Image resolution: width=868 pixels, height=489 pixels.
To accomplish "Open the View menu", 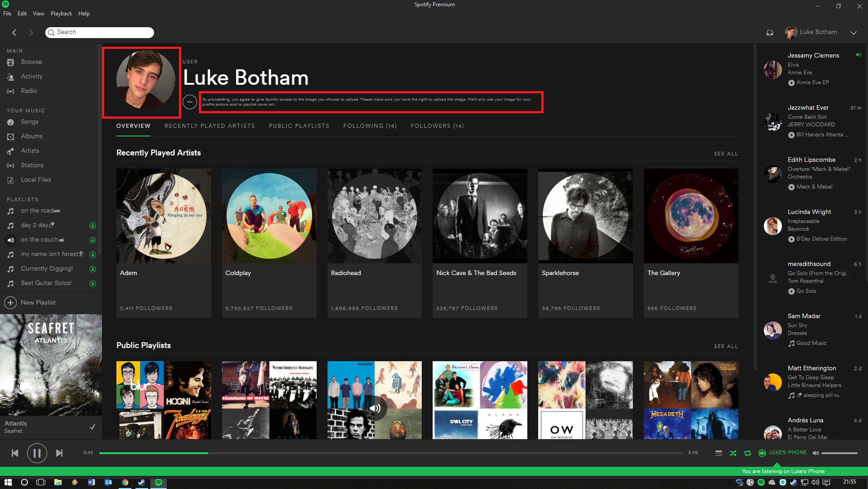I will tap(39, 14).
